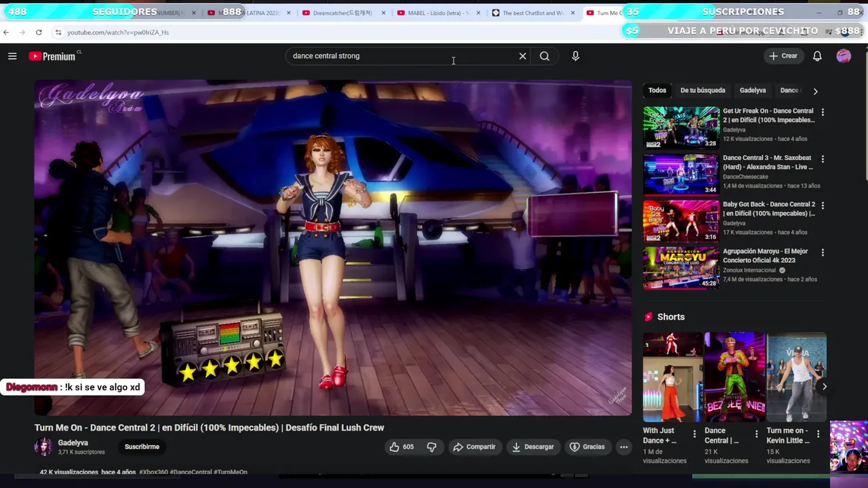
Task: Select the Gadelyva filter chip
Action: [x=753, y=90]
